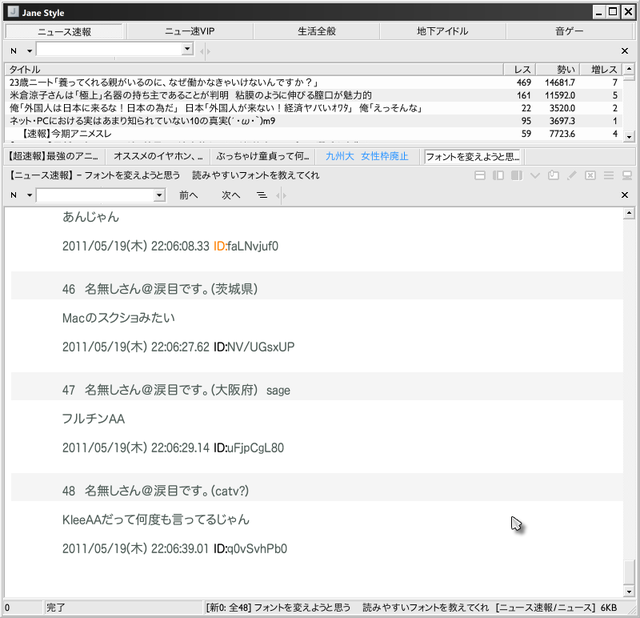Close the thread view search bar
Screen dimensions: 640x618
pos(624,195)
